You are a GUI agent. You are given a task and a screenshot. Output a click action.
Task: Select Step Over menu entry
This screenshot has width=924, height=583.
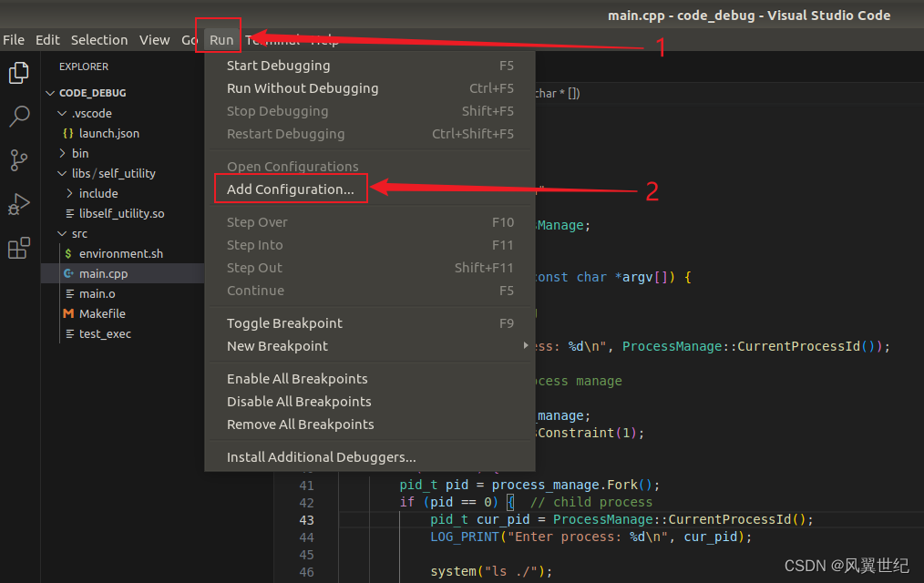tap(370, 222)
